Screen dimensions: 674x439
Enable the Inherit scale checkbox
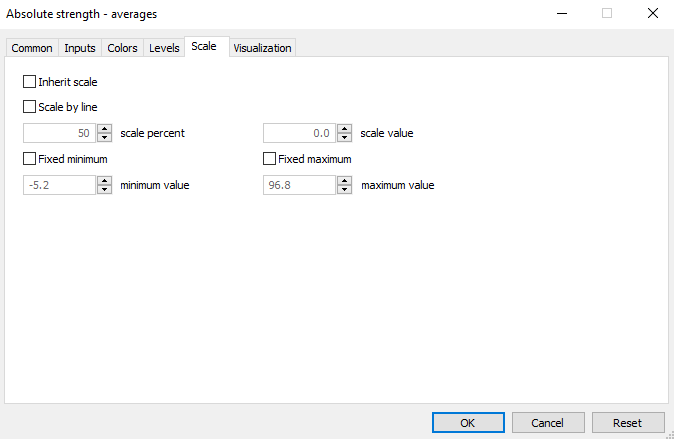pyautogui.click(x=29, y=82)
